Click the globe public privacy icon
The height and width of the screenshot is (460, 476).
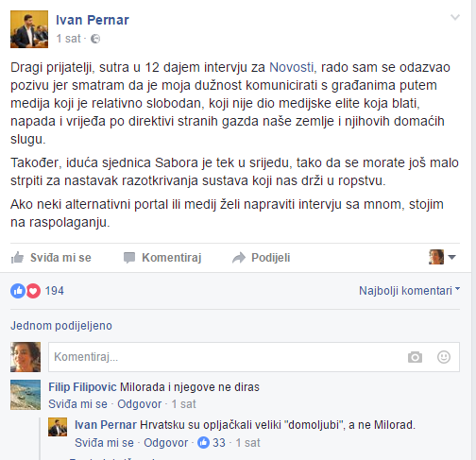pos(95,39)
